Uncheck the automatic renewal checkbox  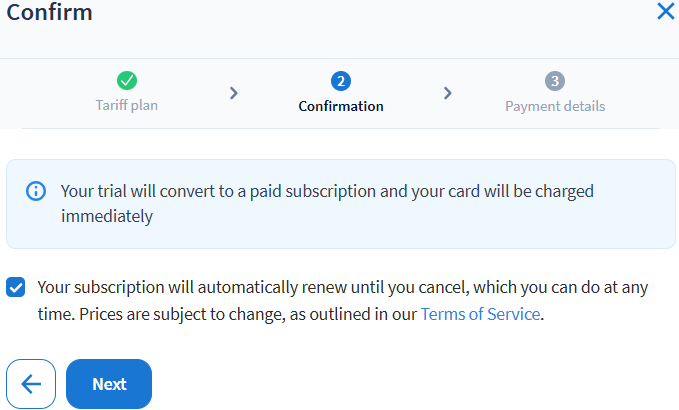[x=16, y=288]
